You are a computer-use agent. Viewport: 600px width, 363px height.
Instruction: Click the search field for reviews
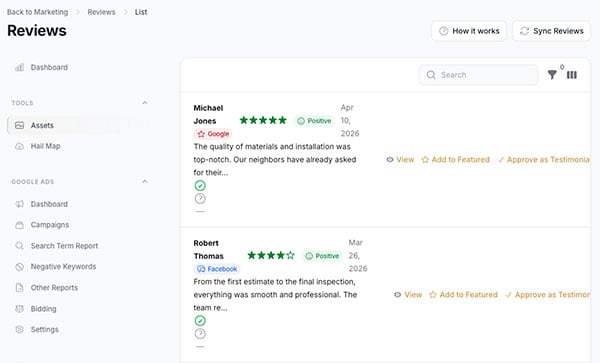(478, 75)
